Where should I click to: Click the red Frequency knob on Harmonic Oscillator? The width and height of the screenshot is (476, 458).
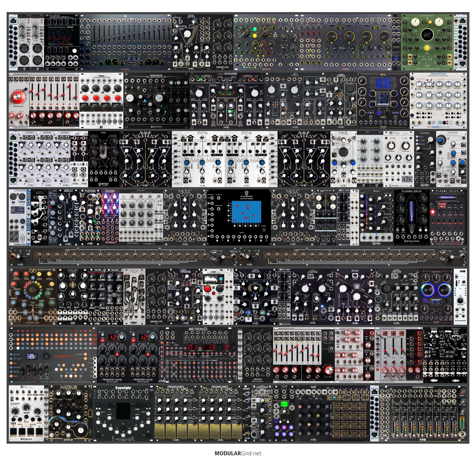18,97
